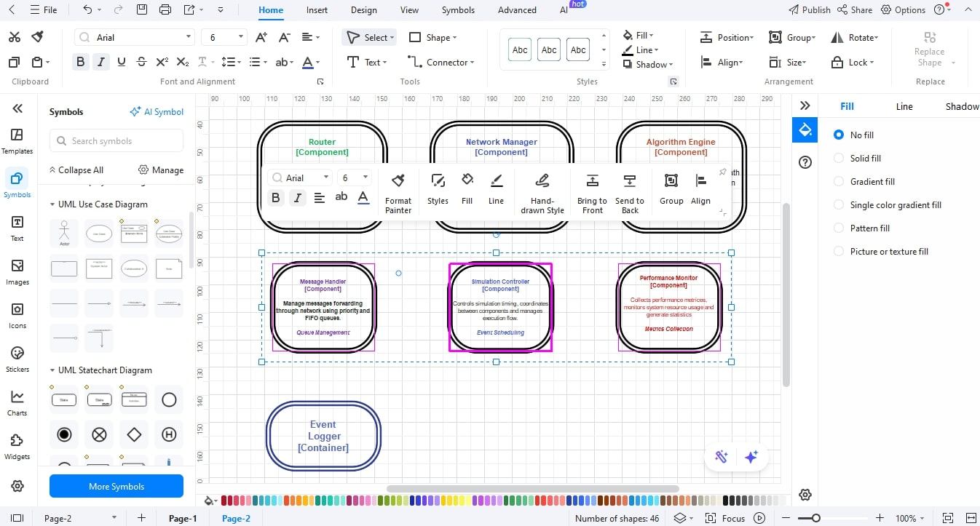Toggle Underline in the ribbon
Image resolution: width=980 pixels, height=526 pixels.
point(122,62)
